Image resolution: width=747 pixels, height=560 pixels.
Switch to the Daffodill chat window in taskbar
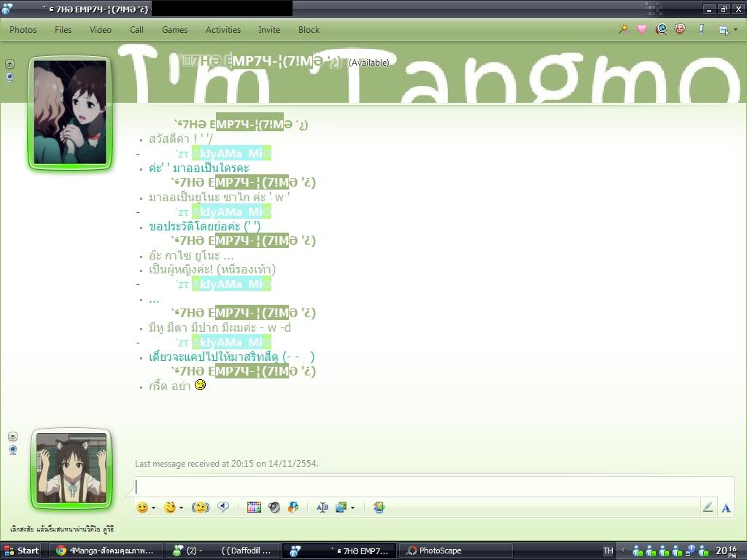point(222,551)
